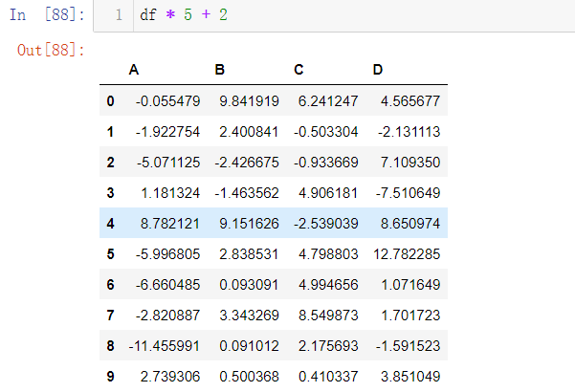The width and height of the screenshot is (575, 392).
Task: Click row index 8
Action: [x=110, y=346]
